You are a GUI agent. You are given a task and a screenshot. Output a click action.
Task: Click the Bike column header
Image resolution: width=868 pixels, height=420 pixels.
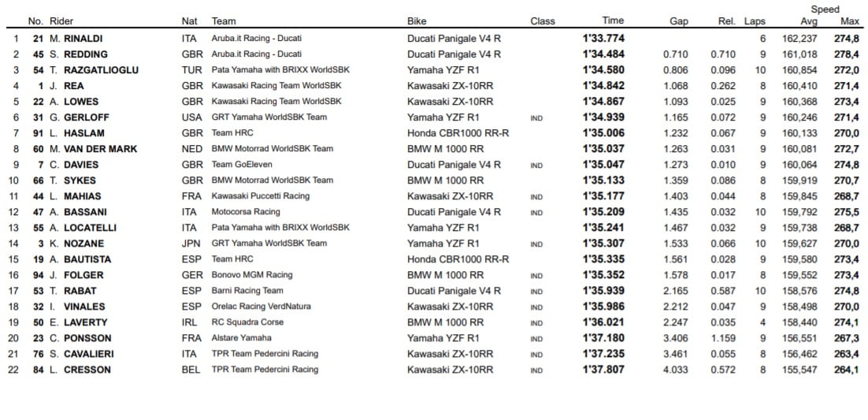point(417,21)
